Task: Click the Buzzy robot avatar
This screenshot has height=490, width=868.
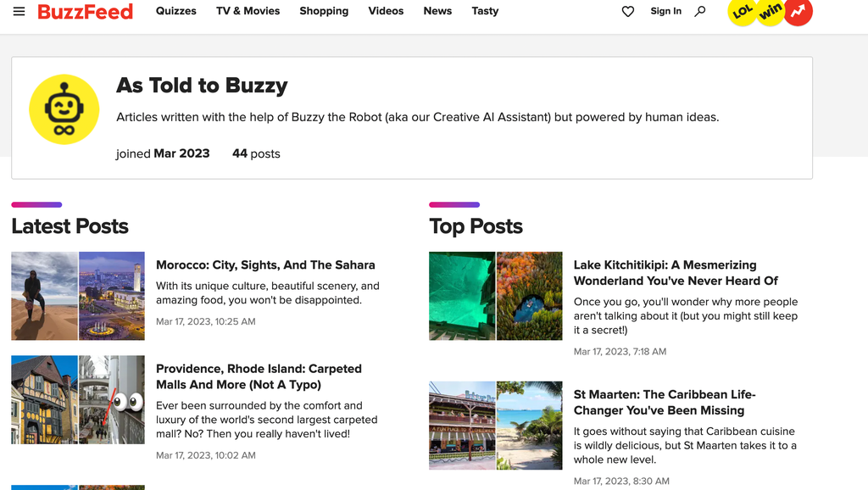Action: [x=64, y=109]
